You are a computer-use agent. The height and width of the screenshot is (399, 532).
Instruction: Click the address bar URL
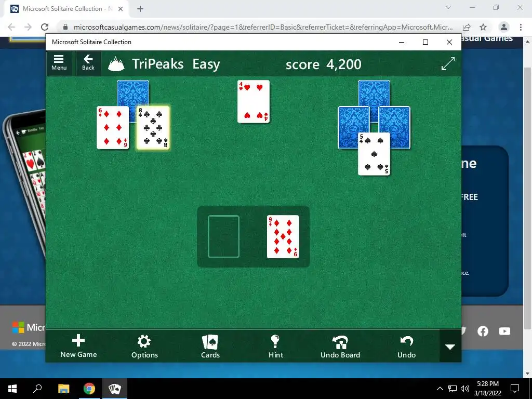[263, 27]
